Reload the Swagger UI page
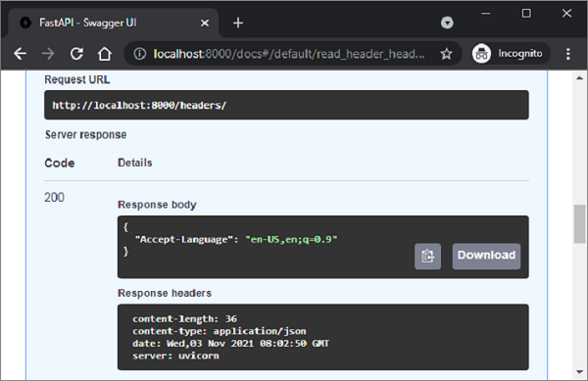 tap(76, 54)
